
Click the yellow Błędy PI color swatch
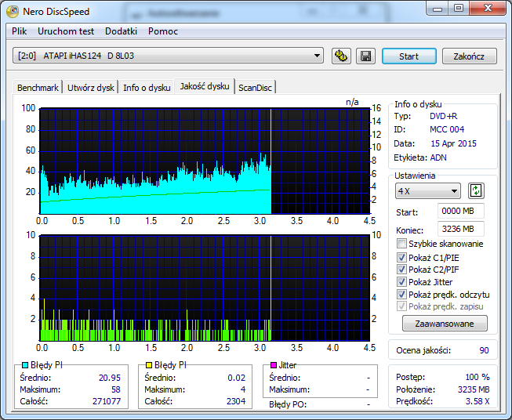(149, 365)
